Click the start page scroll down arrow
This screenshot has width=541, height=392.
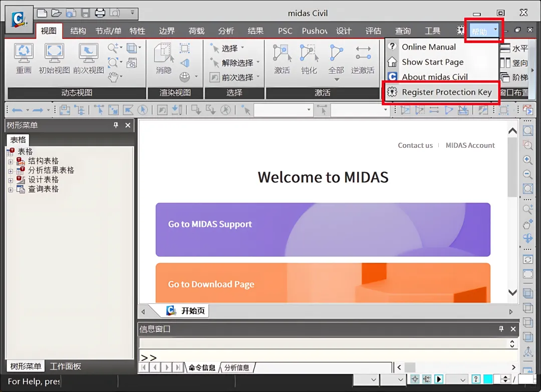(x=513, y=292)
